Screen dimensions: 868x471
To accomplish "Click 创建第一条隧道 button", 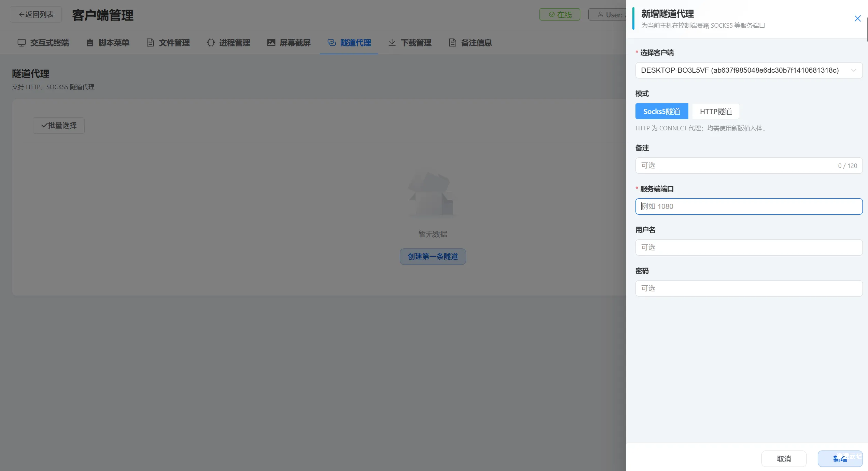I will (x=433, y=257).
